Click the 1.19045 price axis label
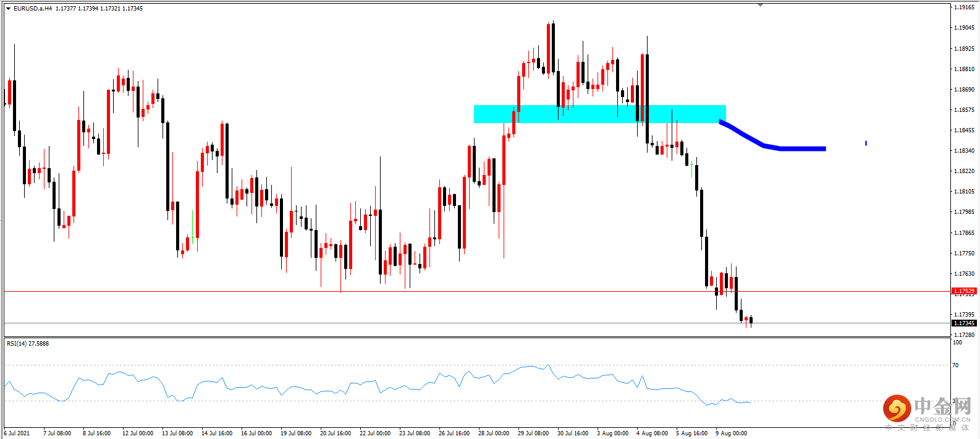This screenshot has width=980, height=439. tap(964, 28)
